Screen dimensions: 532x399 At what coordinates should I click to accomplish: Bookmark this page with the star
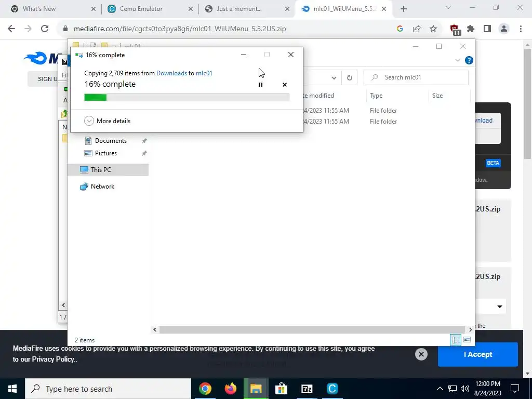coord(433,29)
